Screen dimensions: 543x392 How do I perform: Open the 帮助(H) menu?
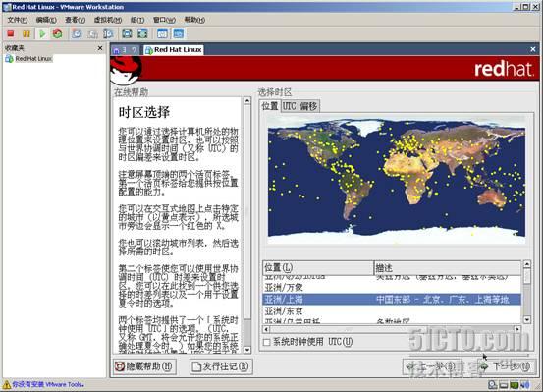(194, 20)
